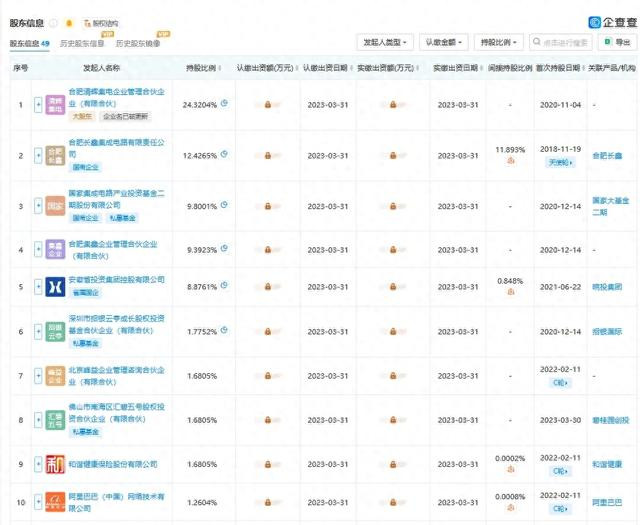This screenshot has width=640, height=525.
Task: Open the 阿里巴巴（中国）网络技术有限公司 link
Action: coord(116,502)
